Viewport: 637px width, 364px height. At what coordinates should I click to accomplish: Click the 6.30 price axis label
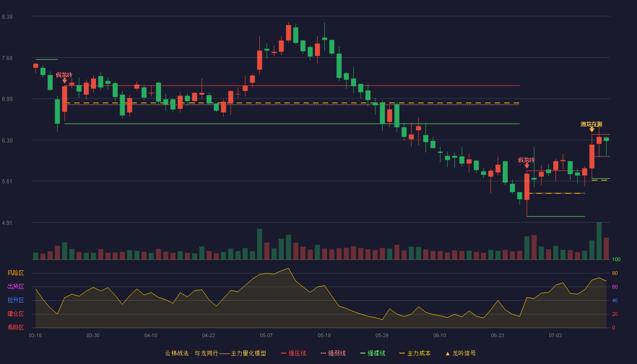coord(7,141)
